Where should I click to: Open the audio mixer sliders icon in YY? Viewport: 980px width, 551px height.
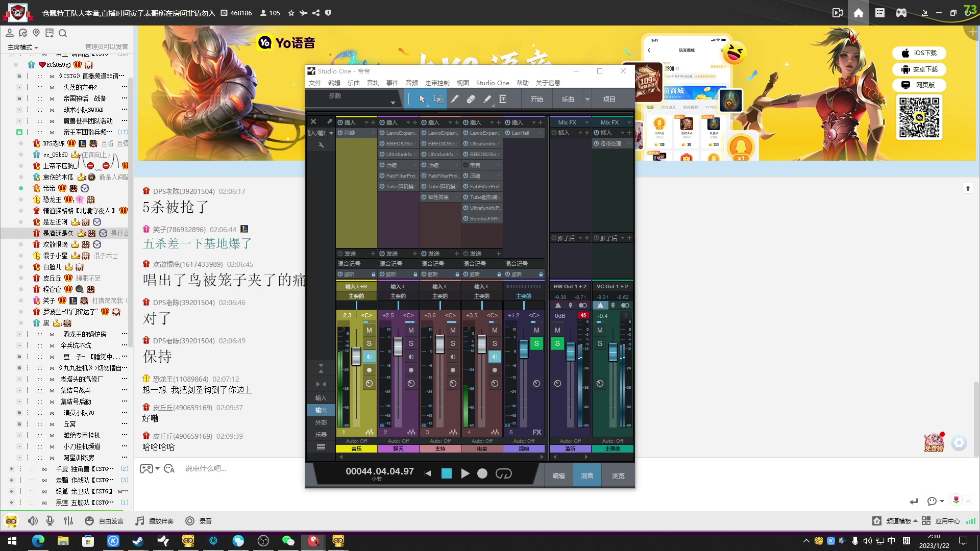pyautogui.click(x=68, y=521)
